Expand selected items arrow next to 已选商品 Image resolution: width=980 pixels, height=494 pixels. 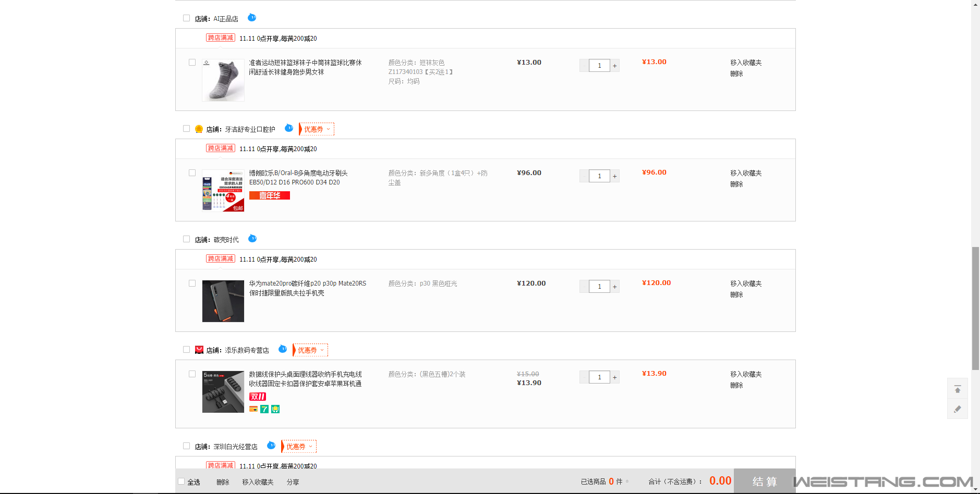(x=627, y=481)
